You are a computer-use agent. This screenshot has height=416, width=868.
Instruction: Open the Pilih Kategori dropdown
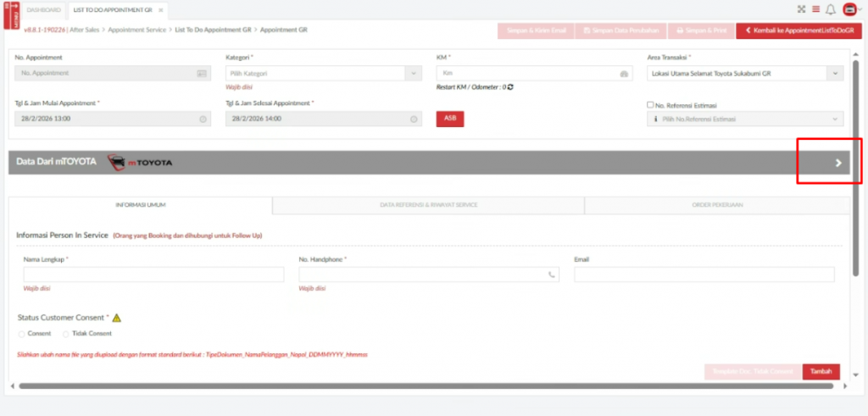tap(322, 74)
